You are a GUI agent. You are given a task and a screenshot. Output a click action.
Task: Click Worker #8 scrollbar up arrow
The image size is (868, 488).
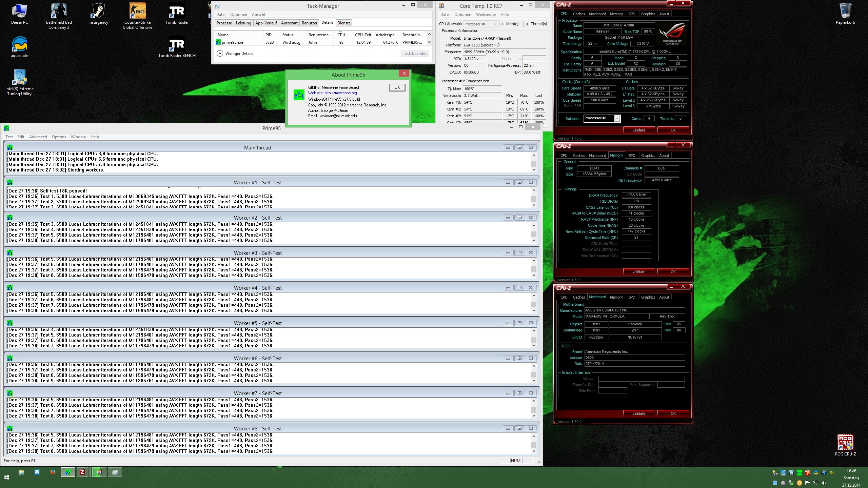[x=534, y=436]
